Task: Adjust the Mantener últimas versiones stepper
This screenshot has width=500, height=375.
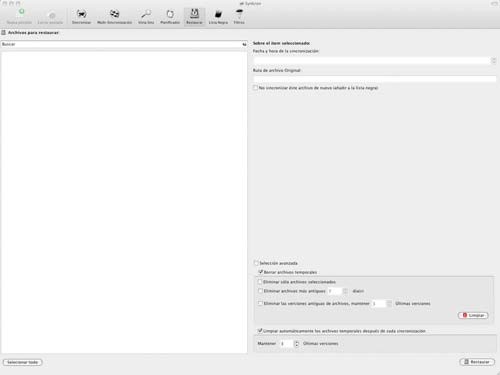Action: point(296,343)
